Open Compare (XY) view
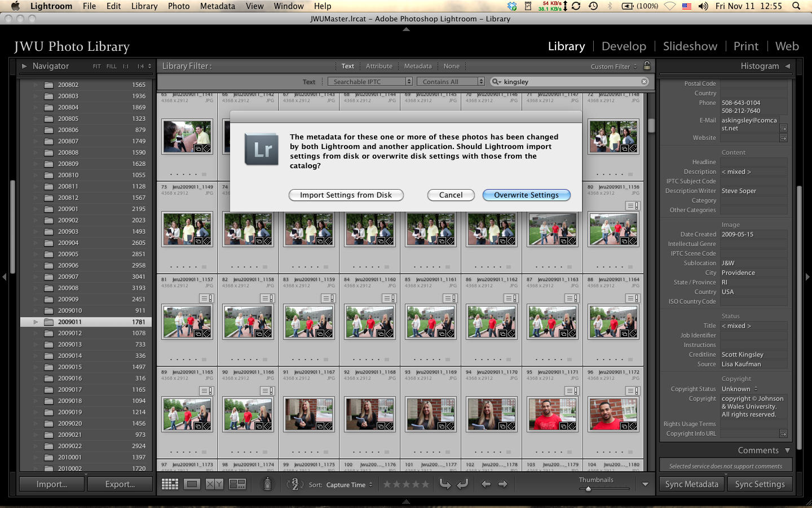Image resolution: width=812 pixels, height=508 pixels. tap(214, 484)
